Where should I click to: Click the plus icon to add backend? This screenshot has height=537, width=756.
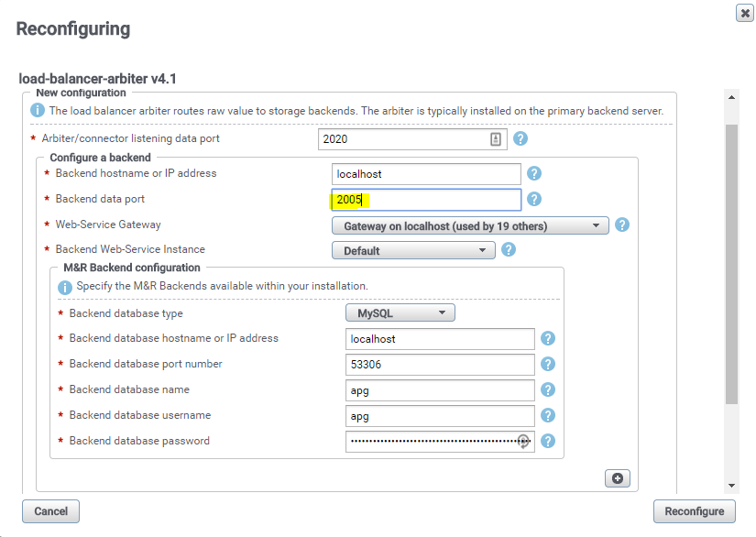click(x=618, y=478)
